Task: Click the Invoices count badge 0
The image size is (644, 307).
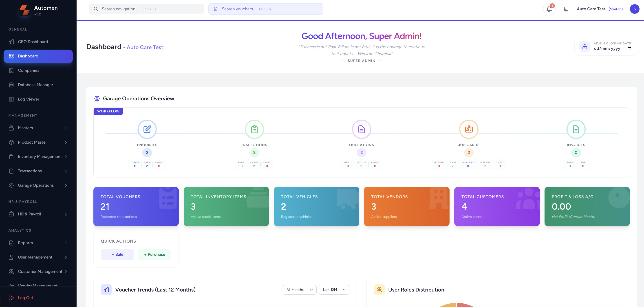Action: [576, 153]
